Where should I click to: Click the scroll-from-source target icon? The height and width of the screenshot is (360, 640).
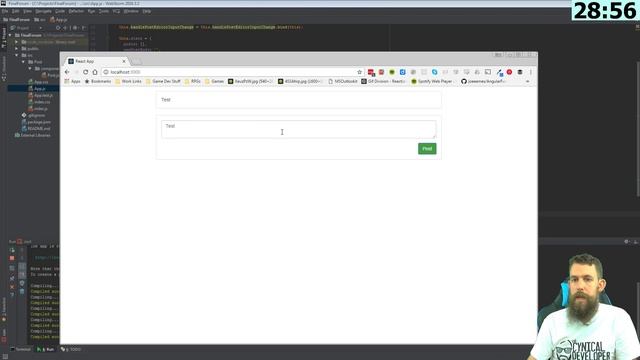coord(58,28)
